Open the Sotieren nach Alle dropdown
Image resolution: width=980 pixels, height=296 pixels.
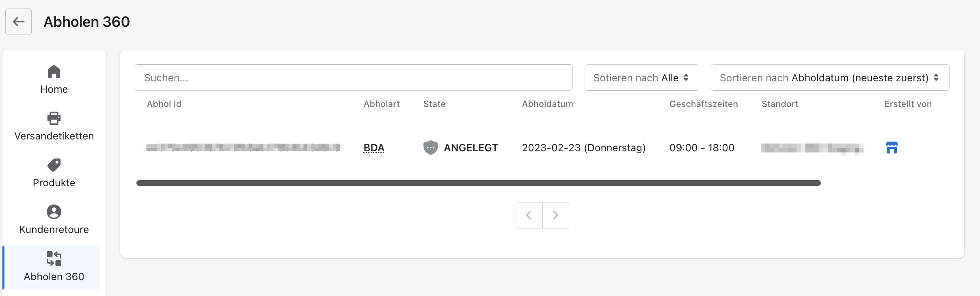pos(641,78)
